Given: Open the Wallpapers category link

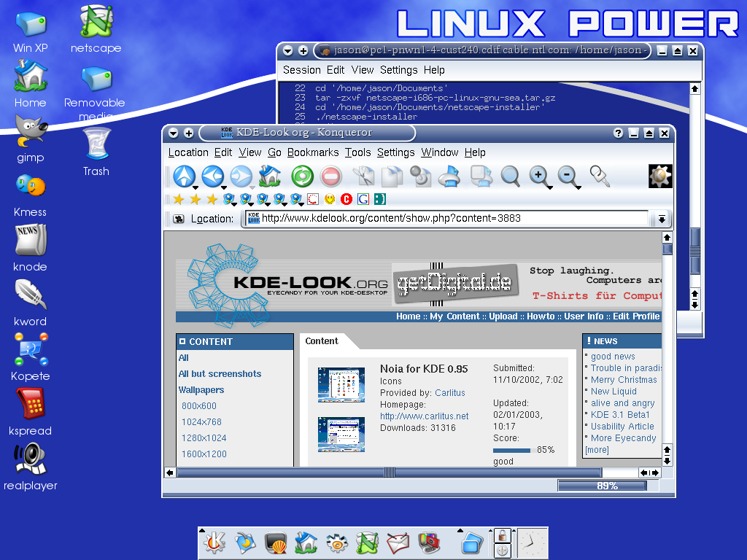Looking at the screenshot, I should click(x=201, y=389).
